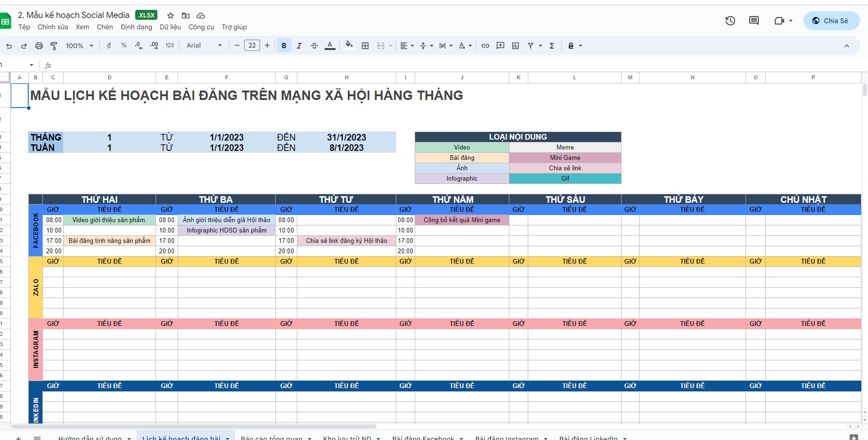Open number format 123 menu

pyautogui.click(x=170, y=45)
